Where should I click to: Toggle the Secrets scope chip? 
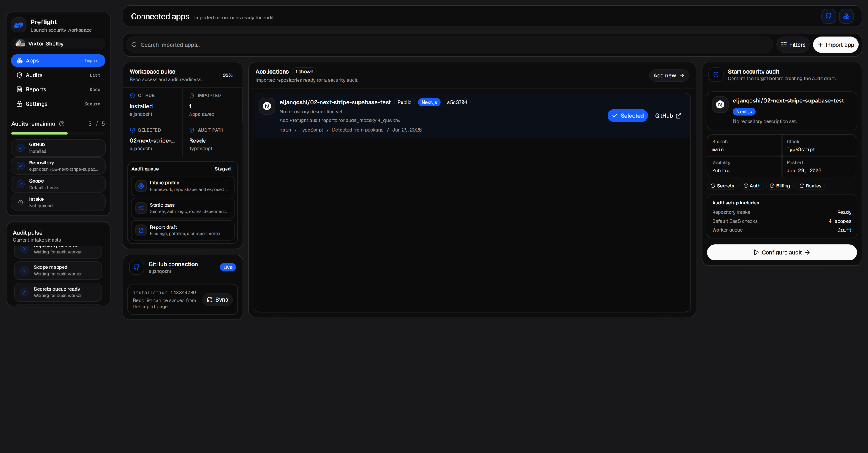(722, 186)
